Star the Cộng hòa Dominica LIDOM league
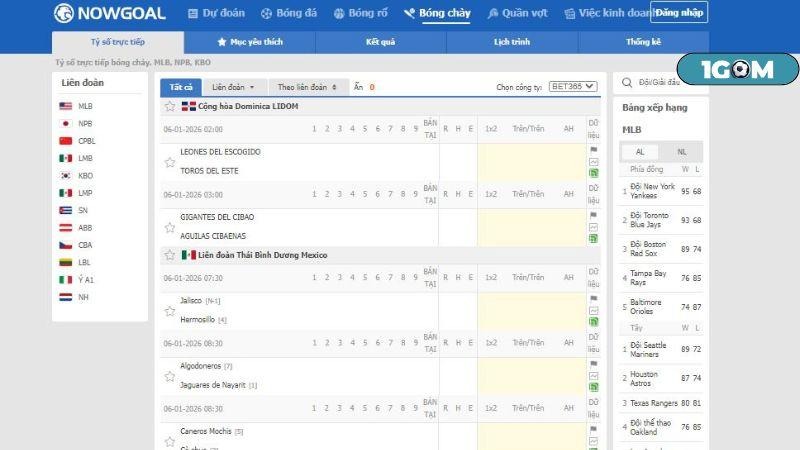Screen dimensions: 800x450 click(170, 106)
